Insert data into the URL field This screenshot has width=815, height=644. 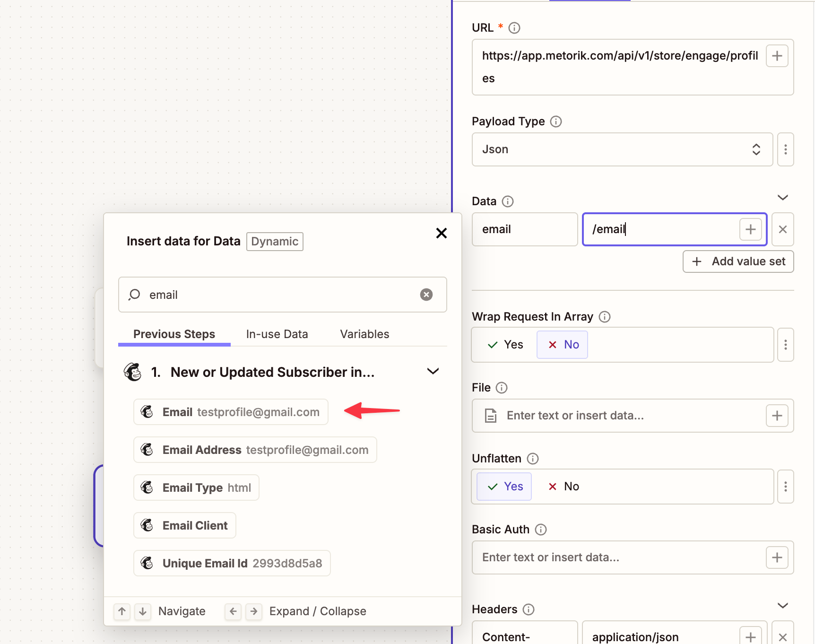[777, 56]
